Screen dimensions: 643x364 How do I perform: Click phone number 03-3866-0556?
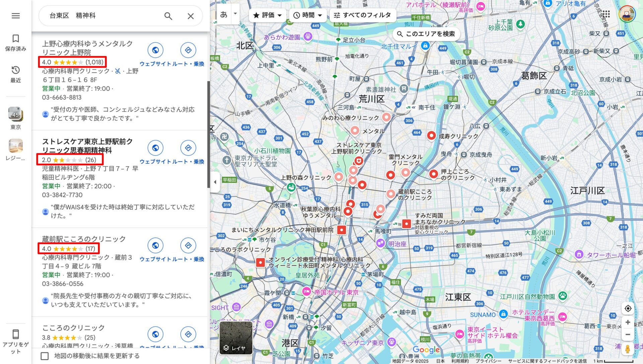[63, 284]
